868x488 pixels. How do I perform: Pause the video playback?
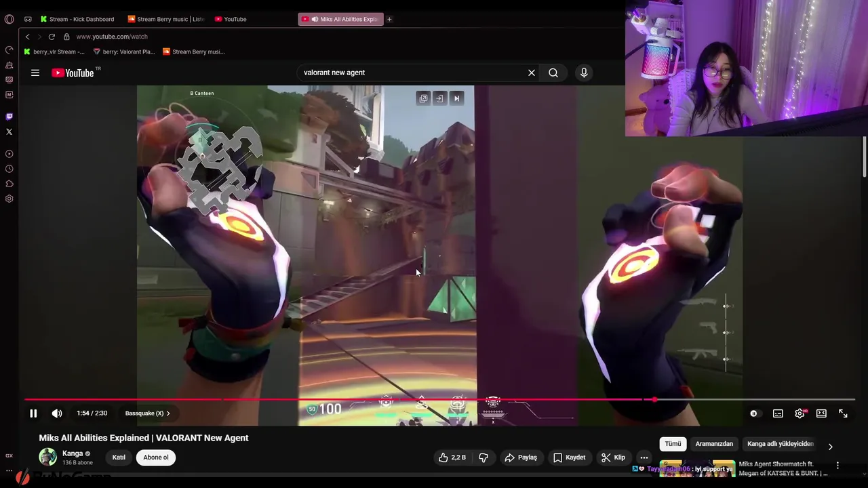[33, 413]
